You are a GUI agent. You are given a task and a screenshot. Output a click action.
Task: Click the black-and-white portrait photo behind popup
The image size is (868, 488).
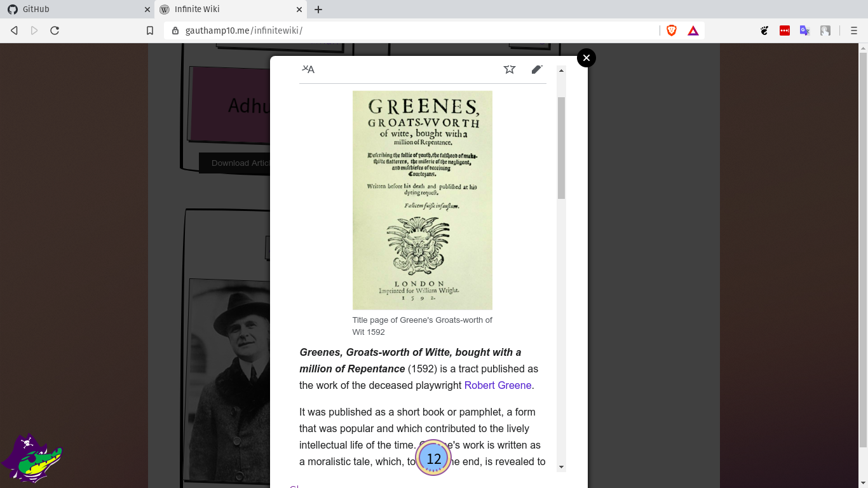[x=229, y=378]
